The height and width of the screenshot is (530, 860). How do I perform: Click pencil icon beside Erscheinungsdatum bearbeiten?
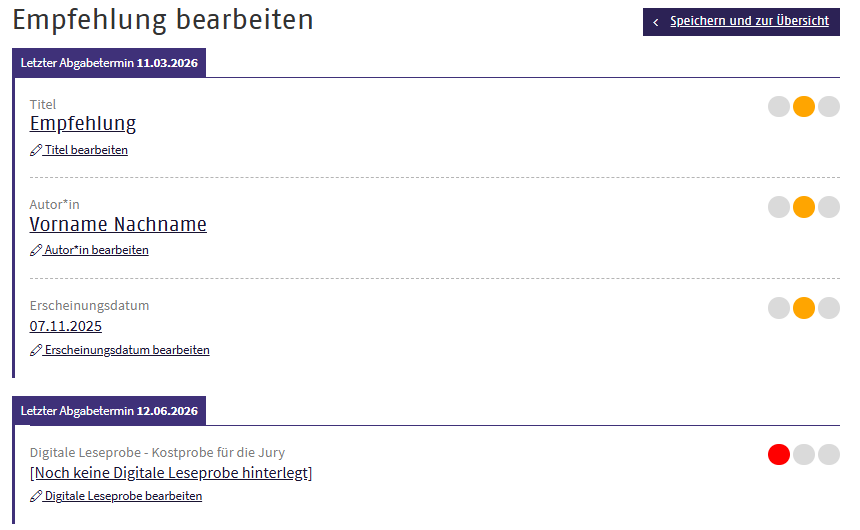pyautogui.click(x=36, y=350)
